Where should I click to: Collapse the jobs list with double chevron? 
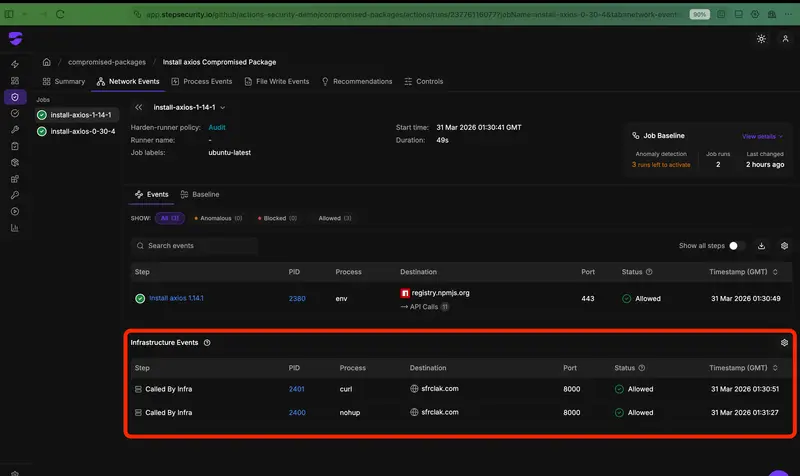click(139, 107)
